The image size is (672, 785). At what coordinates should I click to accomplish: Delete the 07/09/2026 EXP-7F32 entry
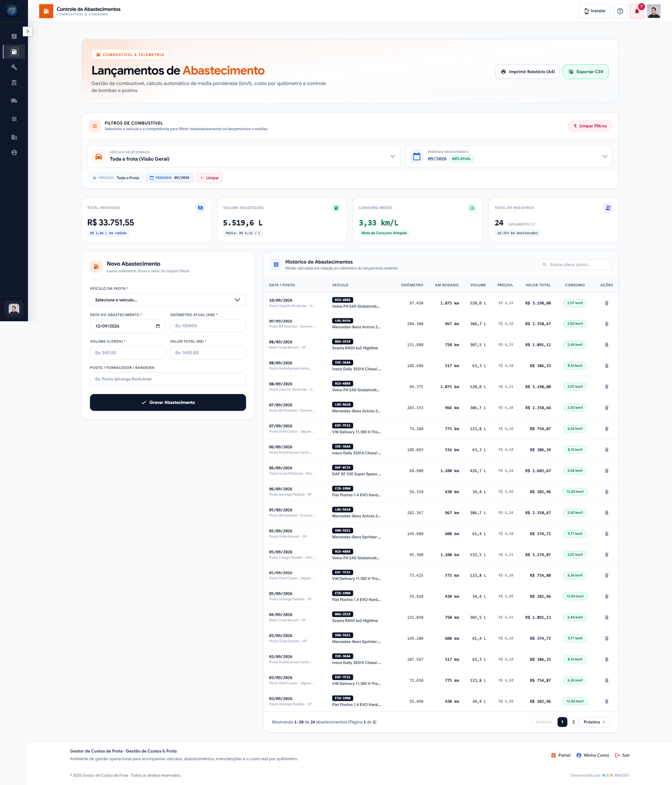tap(606, 429)
